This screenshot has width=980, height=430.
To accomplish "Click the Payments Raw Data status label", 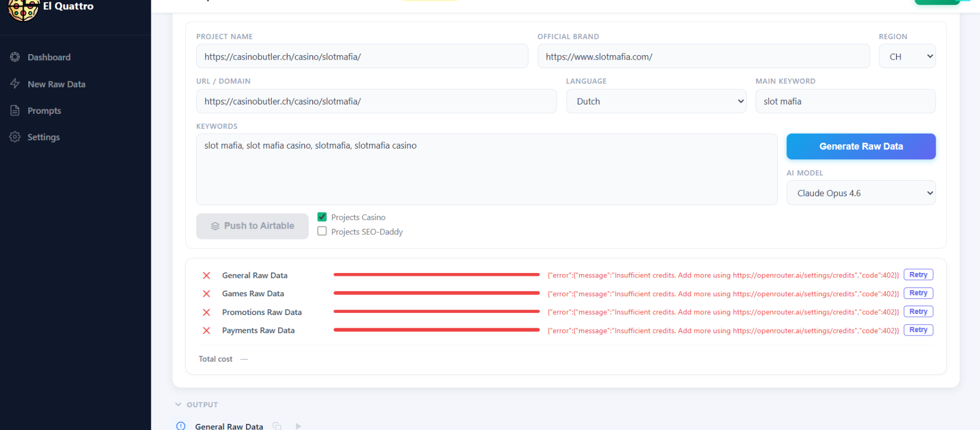I will pyautogui.click(x=258, y=331).
